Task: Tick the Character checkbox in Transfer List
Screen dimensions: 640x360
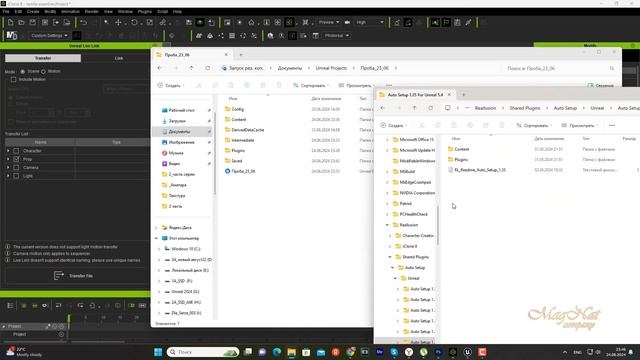Action: click(16, 151)
